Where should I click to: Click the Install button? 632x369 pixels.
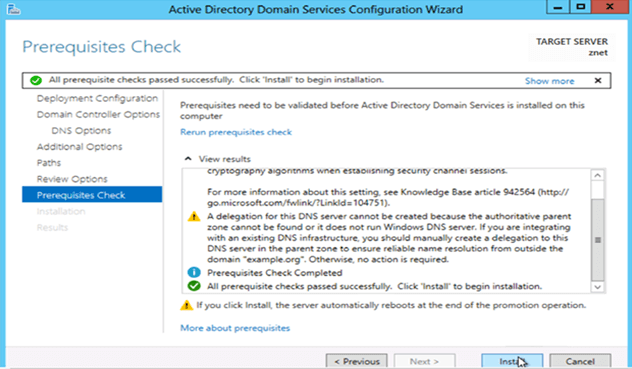click(512, 361)
